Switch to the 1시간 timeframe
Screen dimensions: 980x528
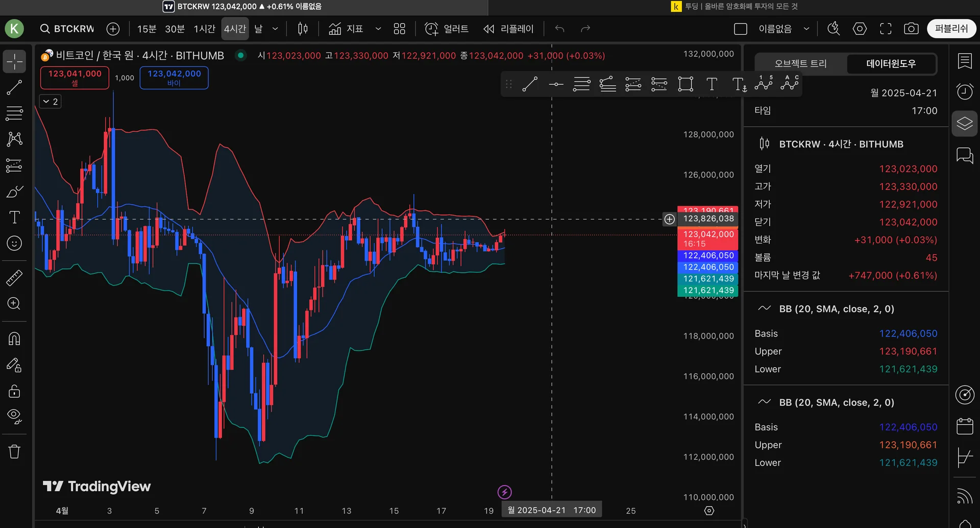[205, 29]
